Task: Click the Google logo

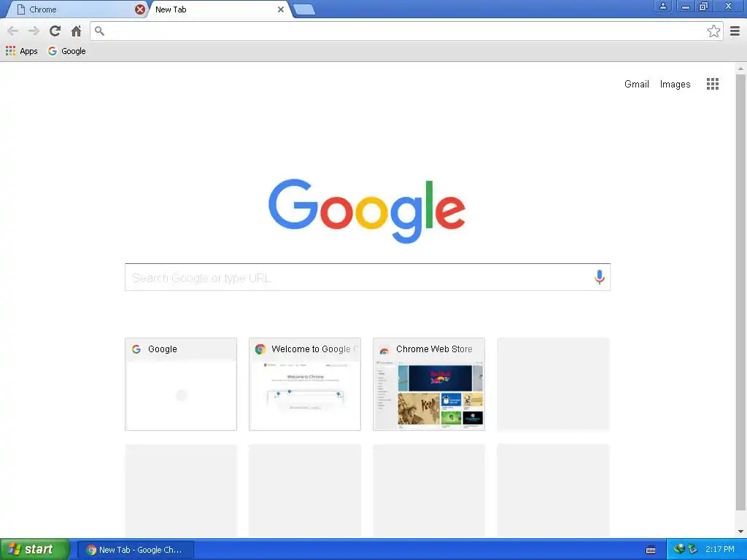Action: click(x=367, y=211)
